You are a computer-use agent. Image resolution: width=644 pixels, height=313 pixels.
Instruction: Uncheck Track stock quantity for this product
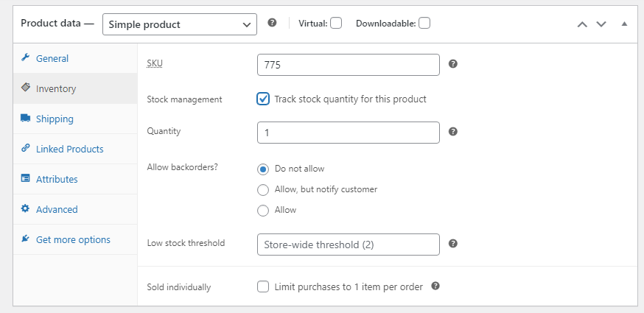click(263, 99)
